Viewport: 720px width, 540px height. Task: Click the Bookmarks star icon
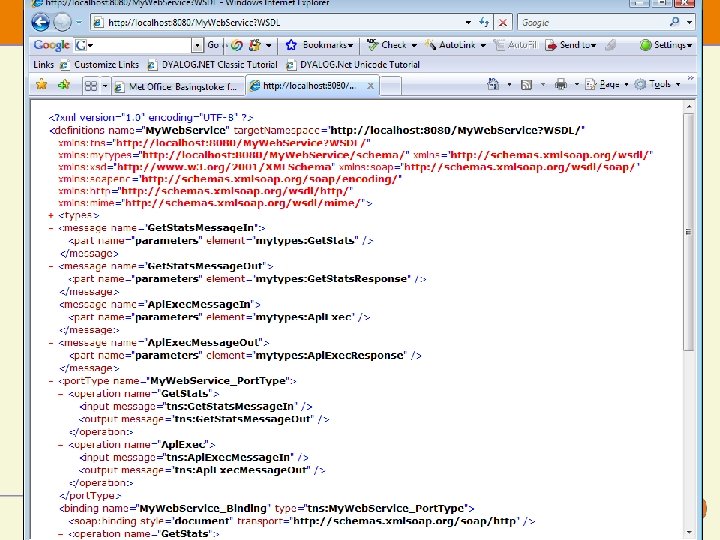291,45
